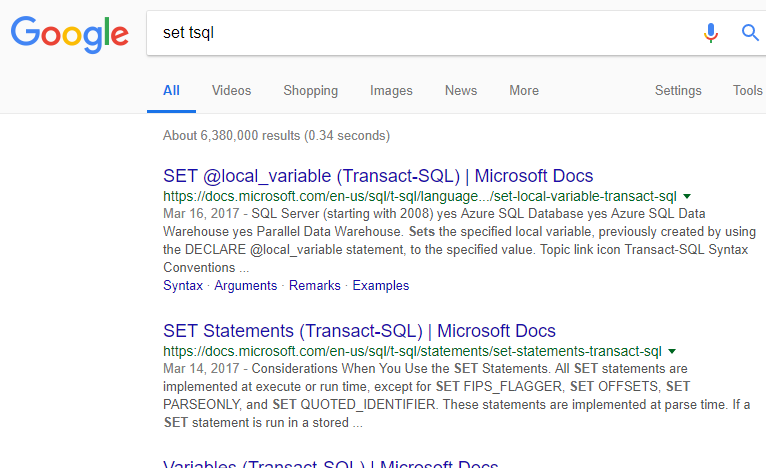Screen dimensions: 766x468
Task: Expand arrow next to set-local-variable-transact-sql URL
Action: click(687, 196)
